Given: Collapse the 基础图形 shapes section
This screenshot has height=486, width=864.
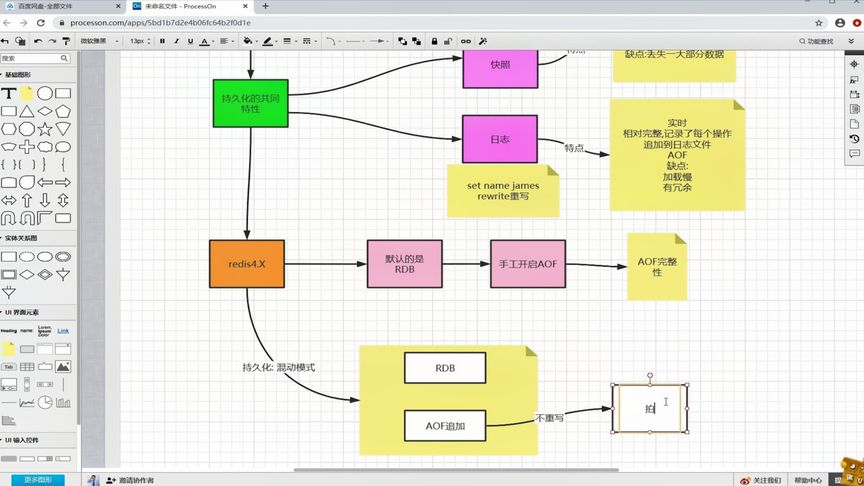Looking at the screenshot, I should pyautogui.click(x=17, y=74).
